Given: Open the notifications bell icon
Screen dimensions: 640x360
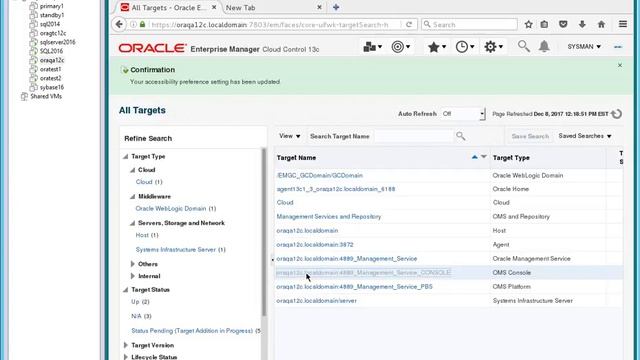Looking at the screenshot, I should click(x=544, y=47).
